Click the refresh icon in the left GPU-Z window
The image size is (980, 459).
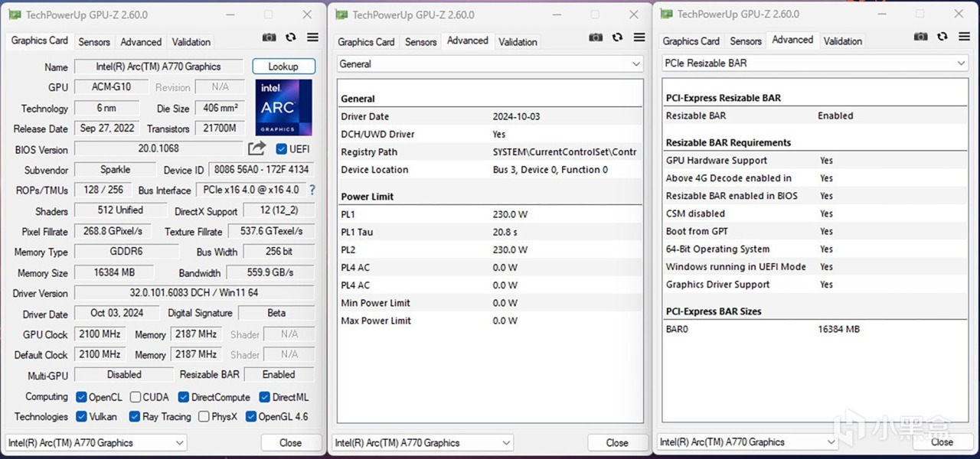291,37
